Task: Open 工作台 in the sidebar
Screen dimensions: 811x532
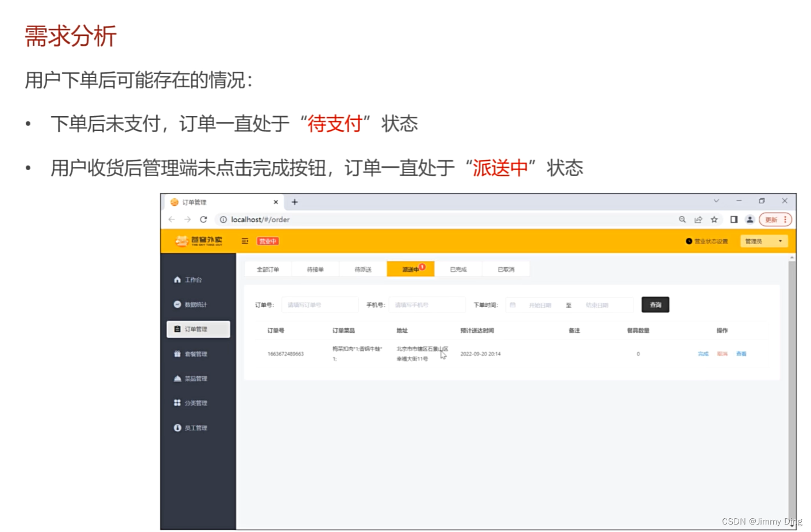Action: click(198, 280)
